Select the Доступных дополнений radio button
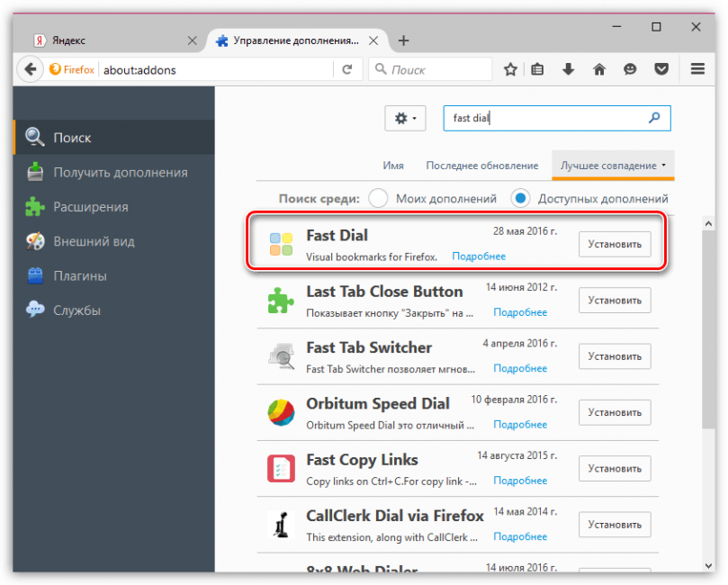The image size is (728, 585). 520,198
